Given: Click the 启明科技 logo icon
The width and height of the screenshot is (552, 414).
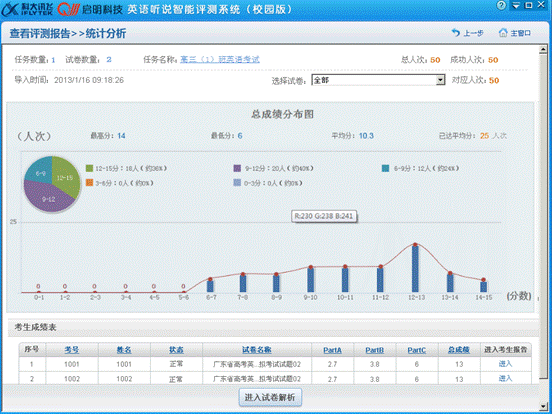Looking at the screenshot, I should coord(69,9).
